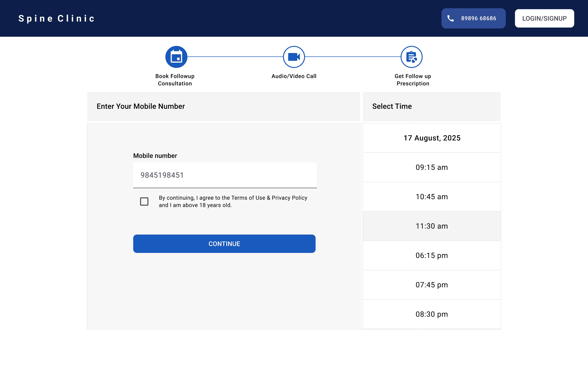588x375 pixels.
Task: Open the LOGIN/SIGNUP button
Action: [x=544, y=18]
